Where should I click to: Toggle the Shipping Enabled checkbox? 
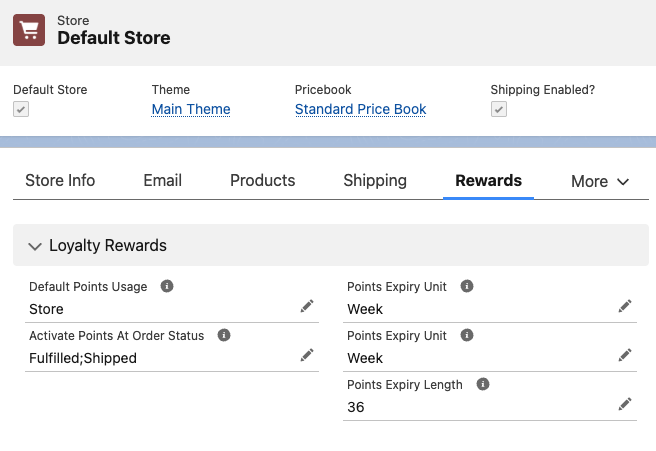[x=499, y=109]
